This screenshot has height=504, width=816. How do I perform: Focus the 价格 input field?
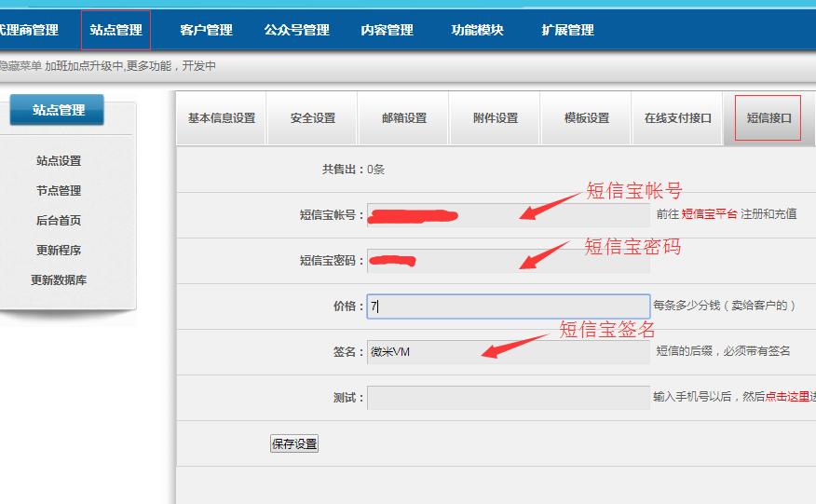(x=509, y=306)
